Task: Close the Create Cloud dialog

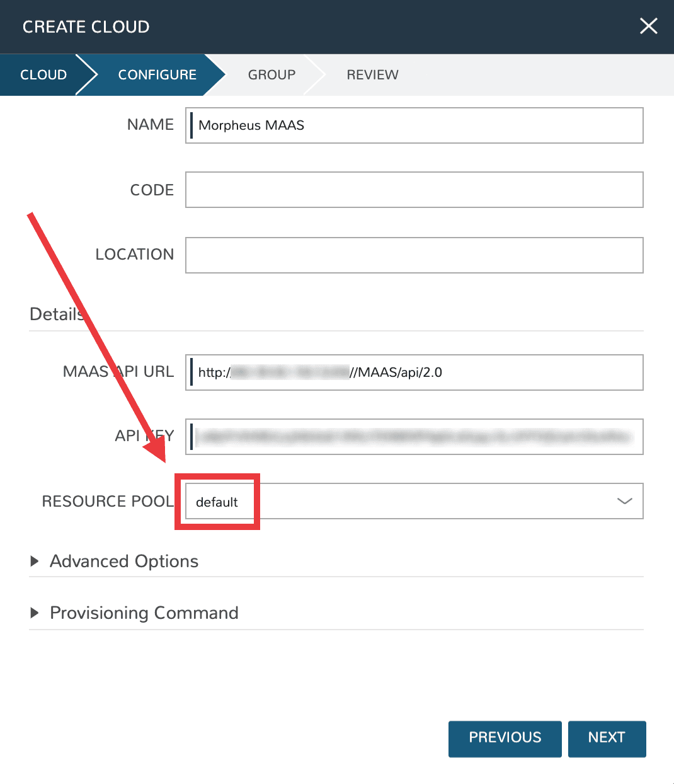Action: tap(648, 26)
